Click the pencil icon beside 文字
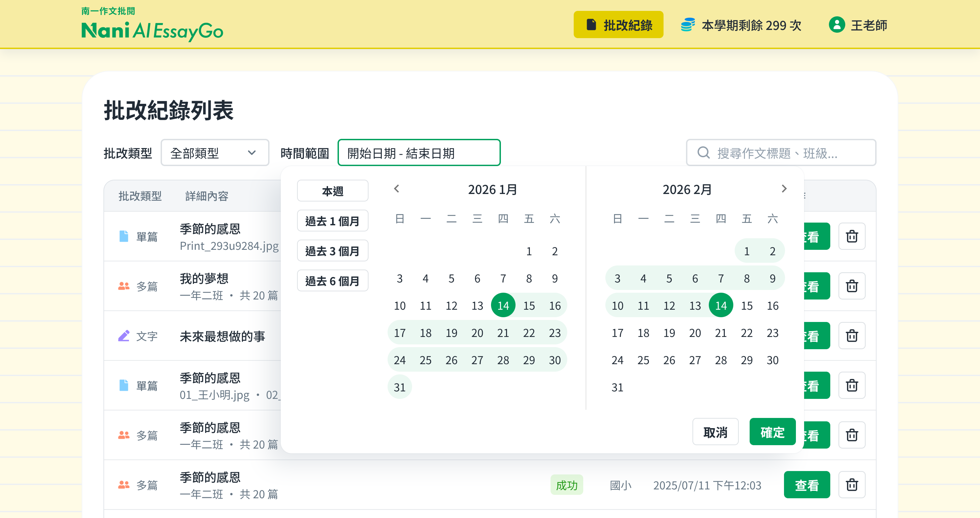The height and width of the screenshot is (518, 980). (124, 336)
